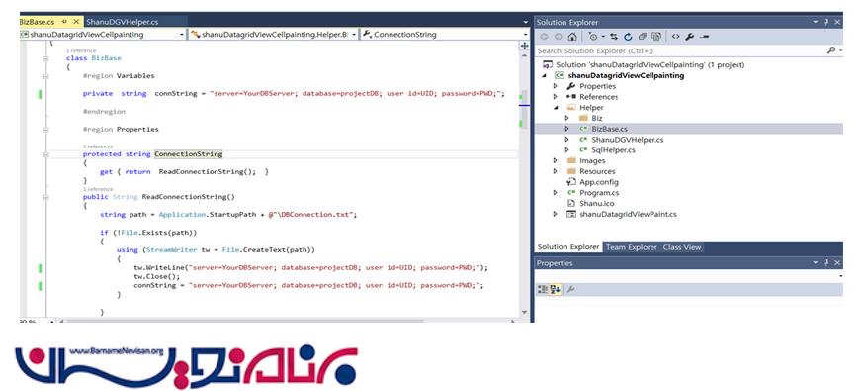Click the Collapse All icon in Solution Explorer
868x391 pixels.
pyautogui.click(x=643, y=37)
